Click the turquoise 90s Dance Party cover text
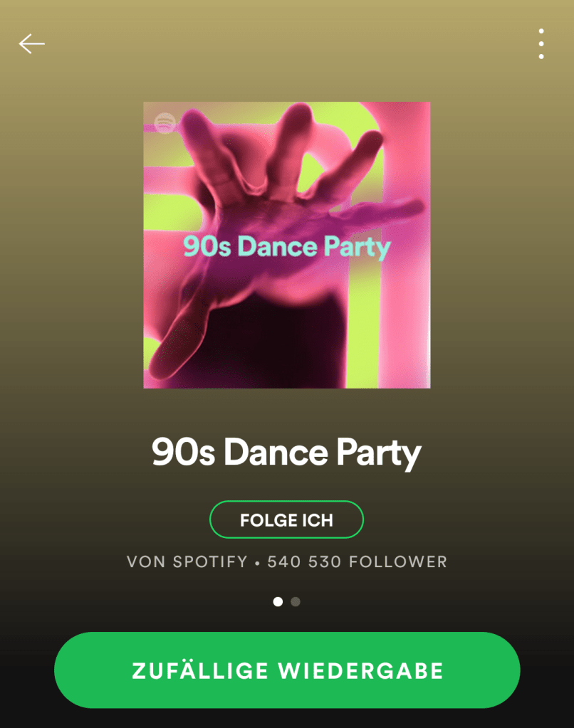 coord(287,247)
